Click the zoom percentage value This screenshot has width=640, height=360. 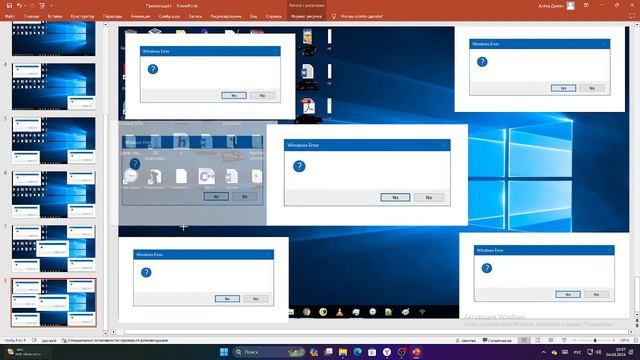624,340
